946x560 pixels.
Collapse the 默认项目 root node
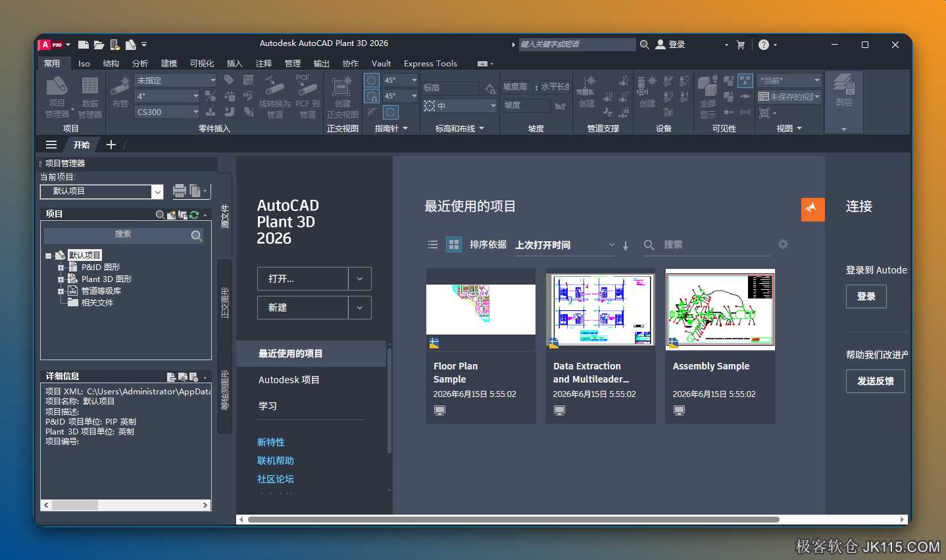pos(49,256)
